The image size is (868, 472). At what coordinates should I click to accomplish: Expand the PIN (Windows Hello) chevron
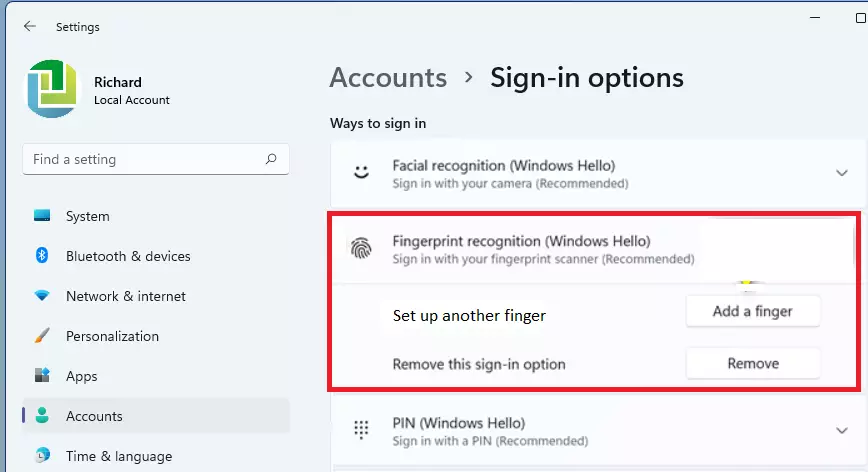click(841, 430)
